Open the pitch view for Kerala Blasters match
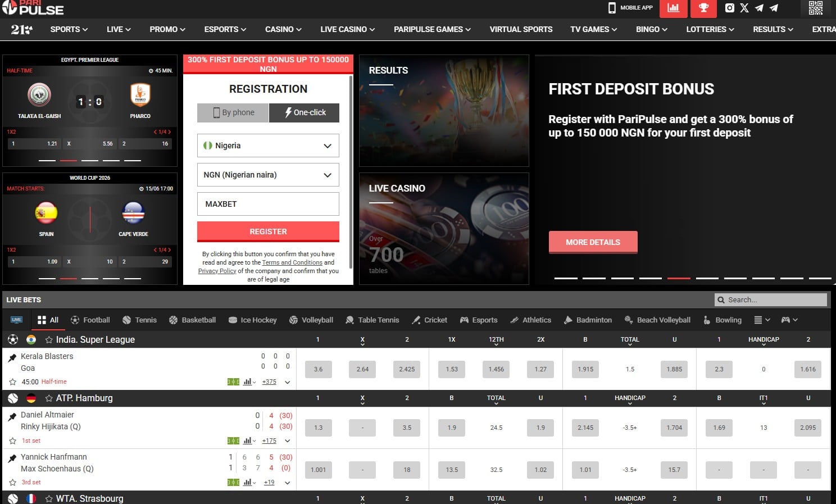This screenshot has height=504, width=836. point(233,382)
